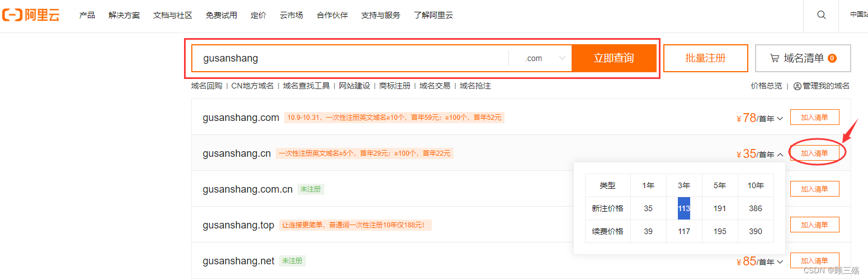Screen dimensions: 868x280
Task: Click the domain search input field
Action: (350, 58)
